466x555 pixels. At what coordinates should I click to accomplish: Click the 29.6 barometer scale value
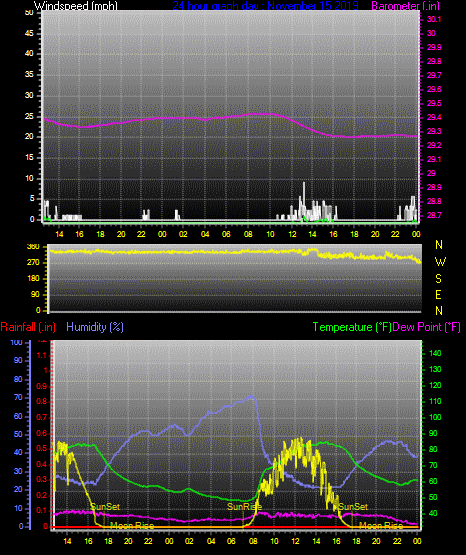434,89
